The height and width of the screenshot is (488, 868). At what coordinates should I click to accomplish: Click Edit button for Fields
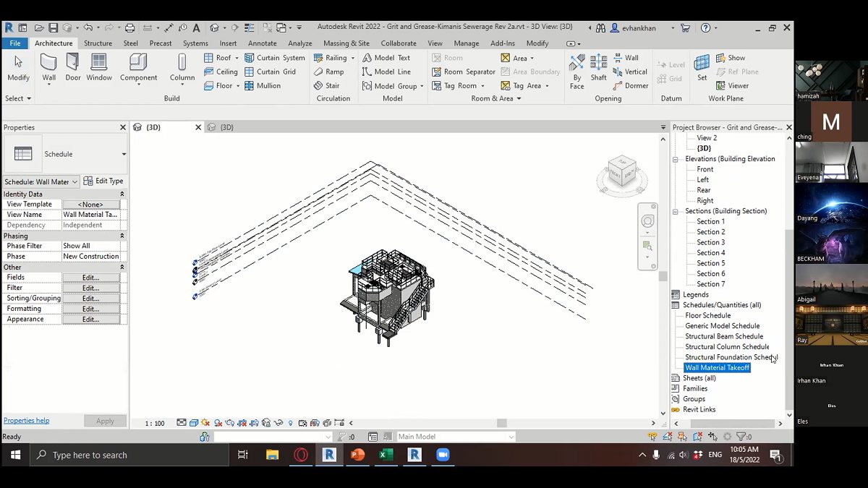coord(90,278)
